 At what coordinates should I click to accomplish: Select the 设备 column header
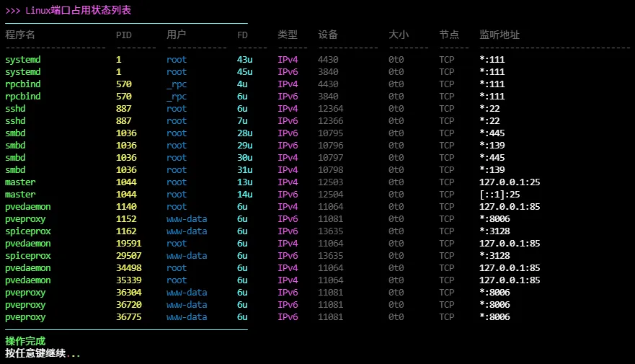pos(328,35)
